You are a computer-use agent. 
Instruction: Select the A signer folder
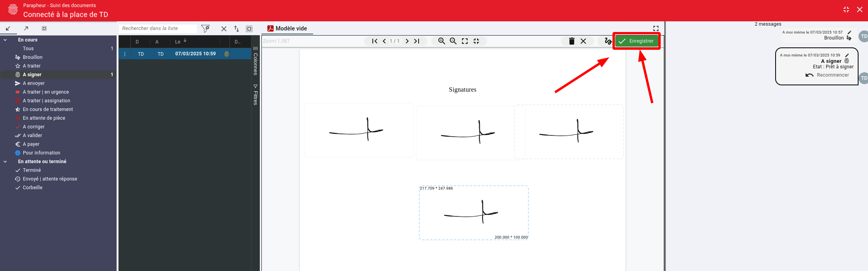(x=58, y=75)
